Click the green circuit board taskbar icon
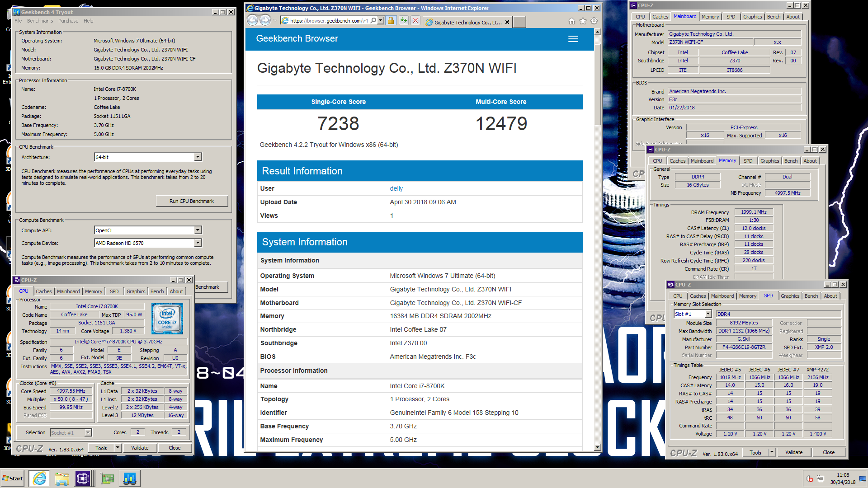 [108, 479]
